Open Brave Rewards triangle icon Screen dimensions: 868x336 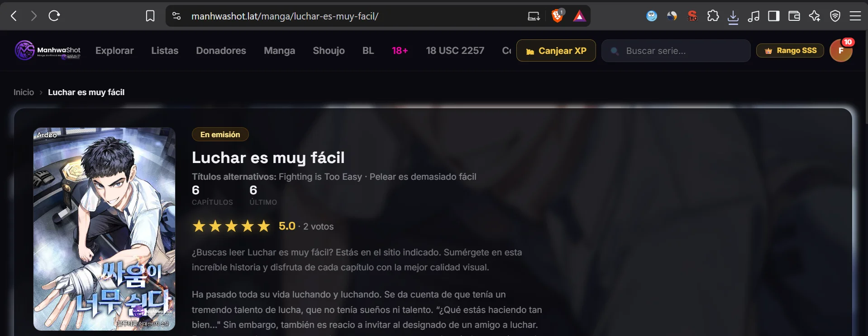click(579, 16)
